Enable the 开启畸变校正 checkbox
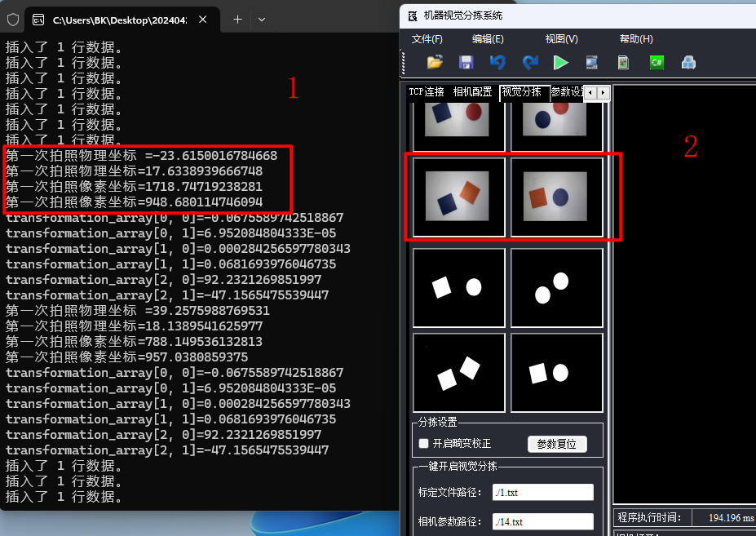The height and width of the screenshot is (536, 756). coord(423,443)
